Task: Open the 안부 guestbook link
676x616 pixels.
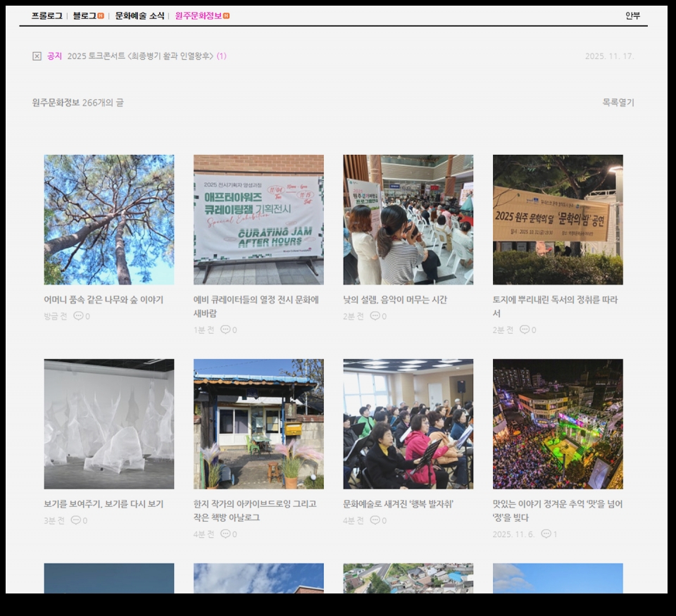Action: (632, 15)
